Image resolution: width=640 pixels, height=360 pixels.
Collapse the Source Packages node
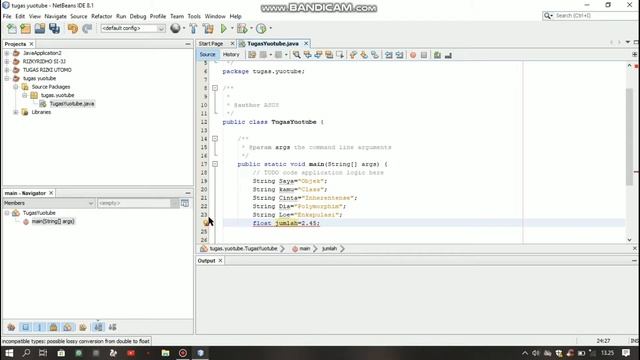(16, 87)
